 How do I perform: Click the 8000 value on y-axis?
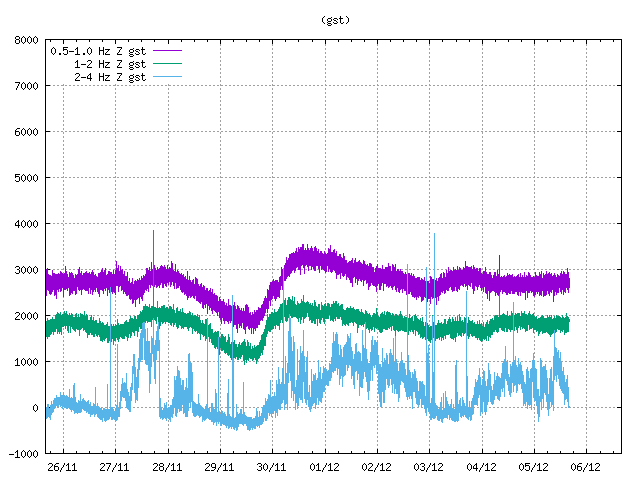pyautogui.click(x=27, y=41)
